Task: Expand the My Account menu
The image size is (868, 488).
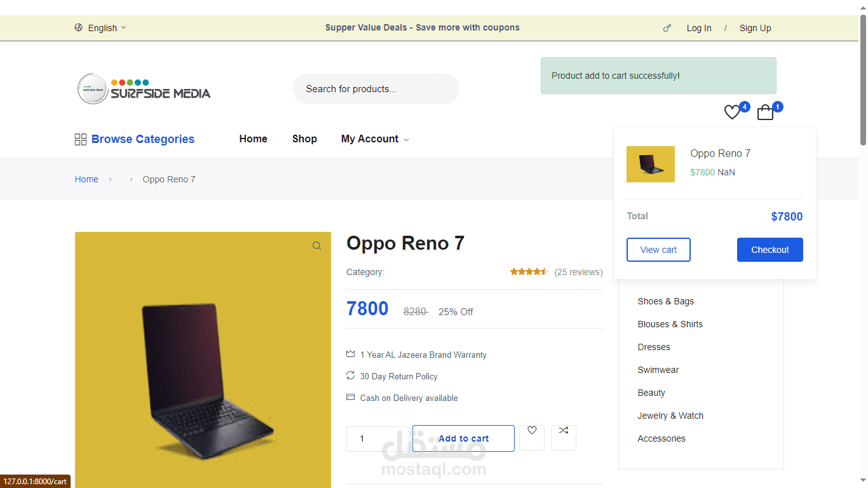Action: point(375,139)
